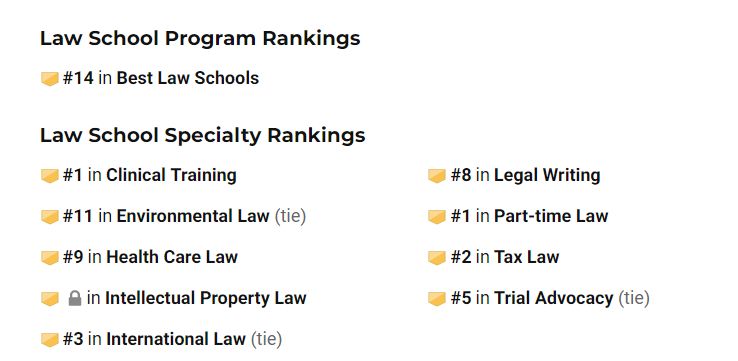Click the badge icon next to Legal Writing
Screen dimensions: 738x361
point(437,176)
